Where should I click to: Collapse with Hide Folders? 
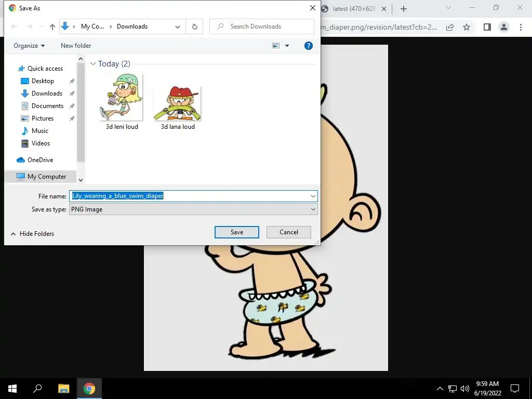pos(33,234)
